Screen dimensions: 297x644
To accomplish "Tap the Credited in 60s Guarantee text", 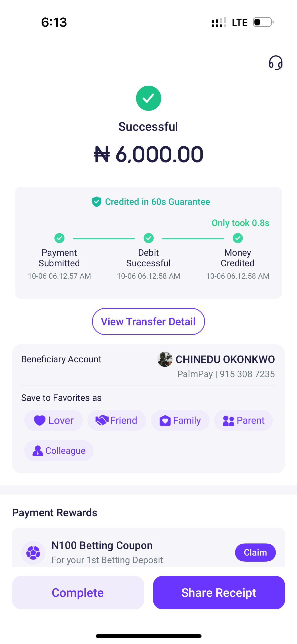I will [157, 202].
